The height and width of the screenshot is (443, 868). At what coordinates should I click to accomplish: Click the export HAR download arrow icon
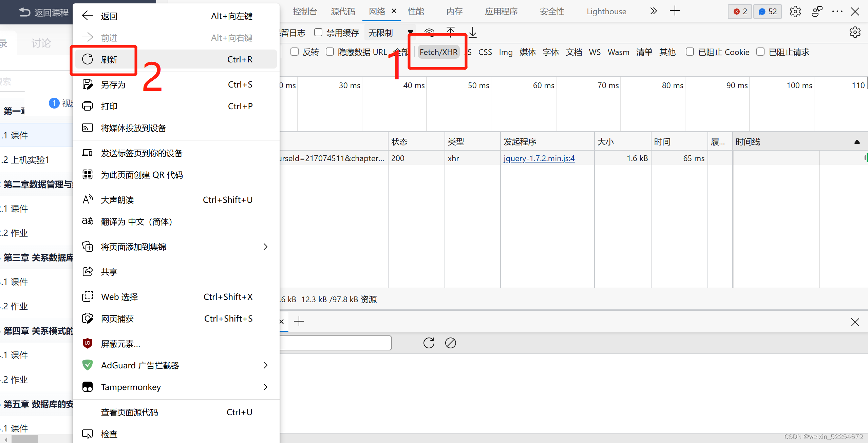473,33
